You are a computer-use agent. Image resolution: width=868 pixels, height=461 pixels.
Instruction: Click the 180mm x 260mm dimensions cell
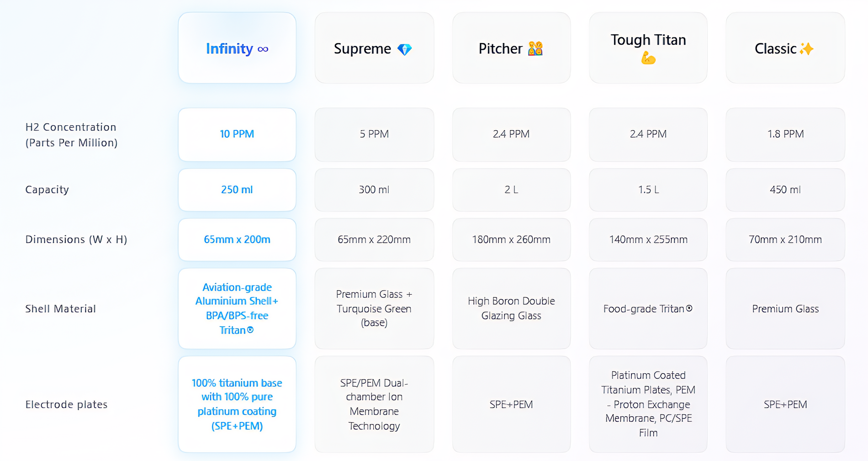point(511,239)
